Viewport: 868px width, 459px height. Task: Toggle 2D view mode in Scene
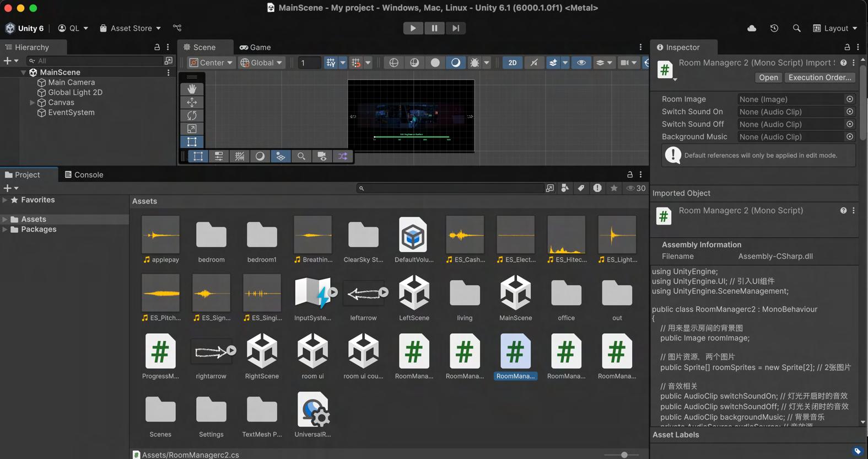coord(512,63)
